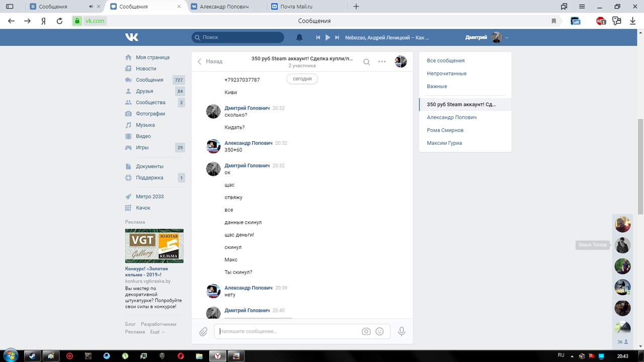Expand the Ещё footer menu
The height and width of the screenshot is (362, 644).
click(x=157, y=332)
